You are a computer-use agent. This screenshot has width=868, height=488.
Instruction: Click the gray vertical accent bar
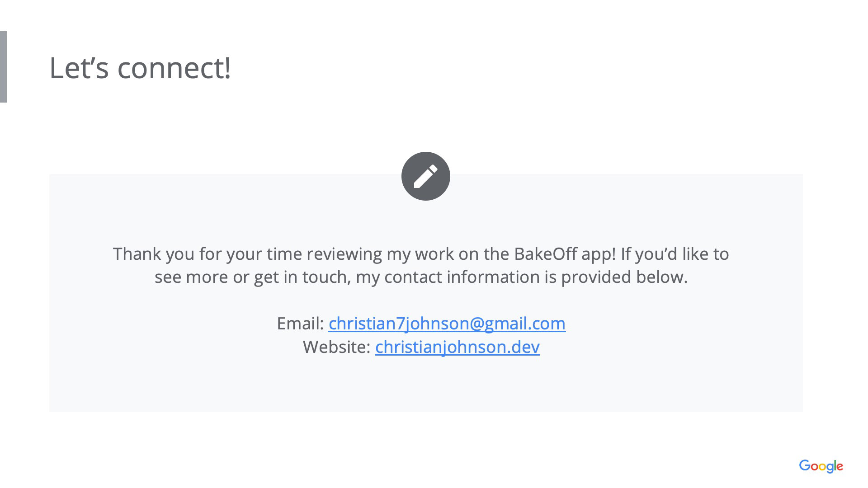pos(3,67)
